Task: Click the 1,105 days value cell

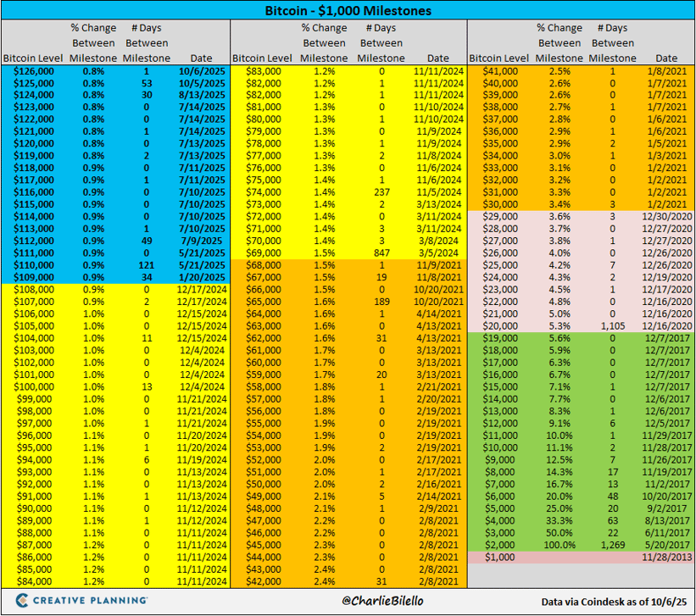Action: [x=609, y=325]
